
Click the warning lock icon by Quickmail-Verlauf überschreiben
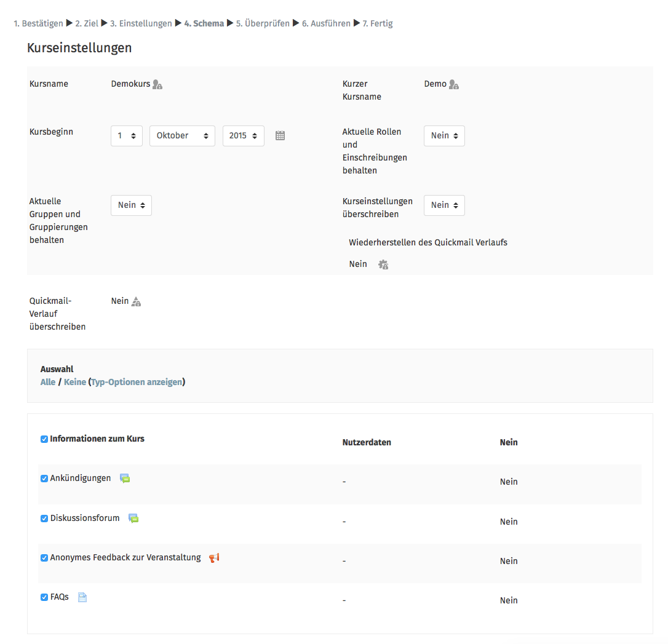point(137,301)
